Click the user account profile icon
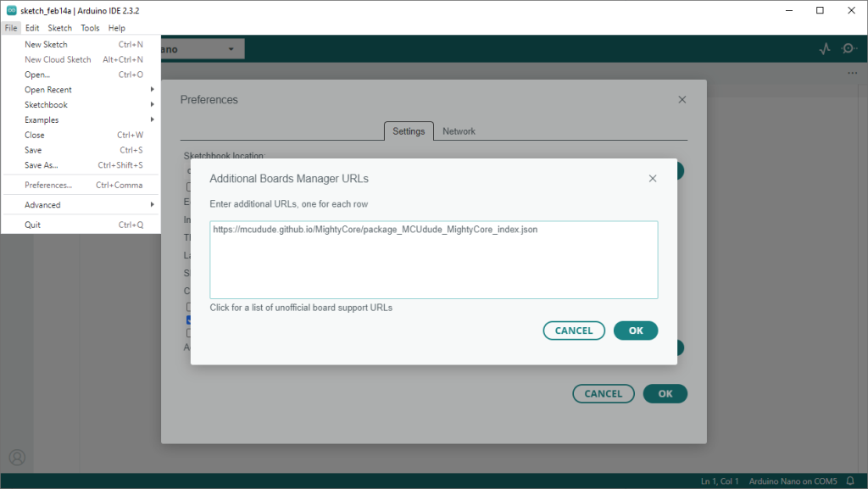 click(17, 458)
